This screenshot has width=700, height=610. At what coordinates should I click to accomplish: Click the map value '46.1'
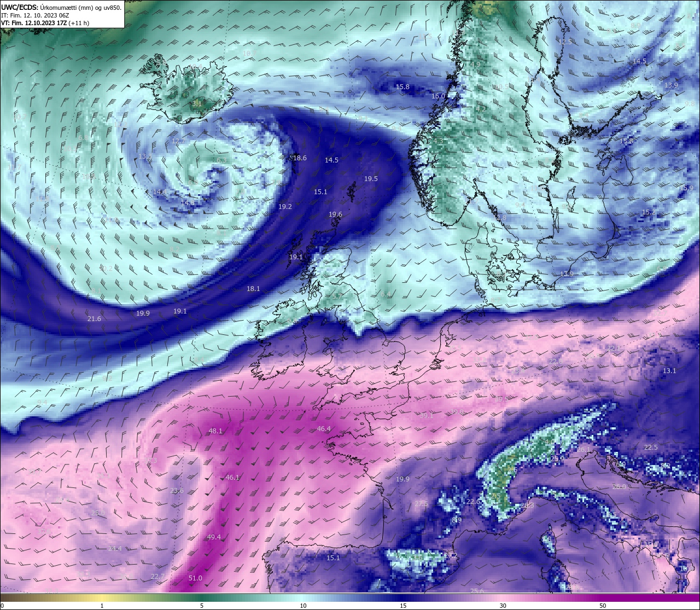tap(232, 478)
